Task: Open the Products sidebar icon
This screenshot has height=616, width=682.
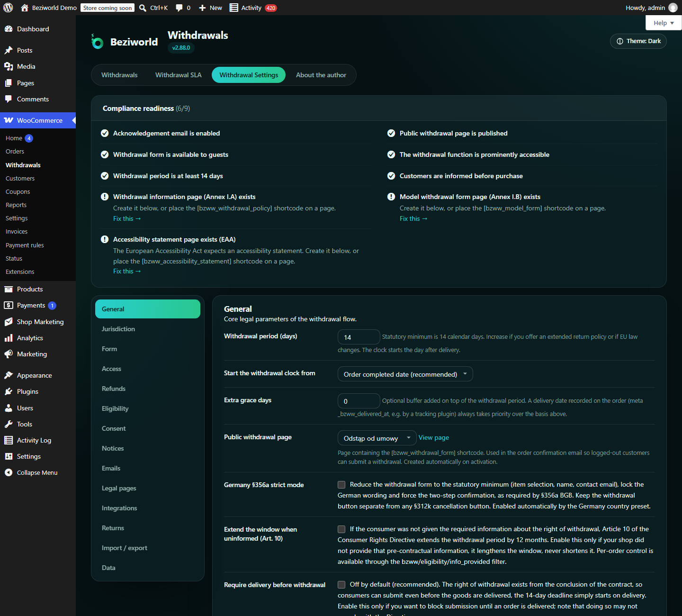Action: click(x=9, y=289)
